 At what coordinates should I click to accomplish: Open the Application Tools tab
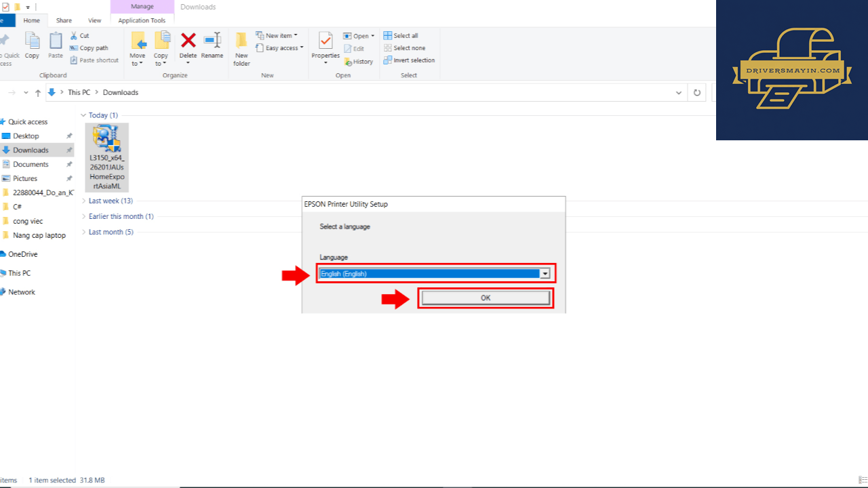pyautogui.click(x=142, y=20)
